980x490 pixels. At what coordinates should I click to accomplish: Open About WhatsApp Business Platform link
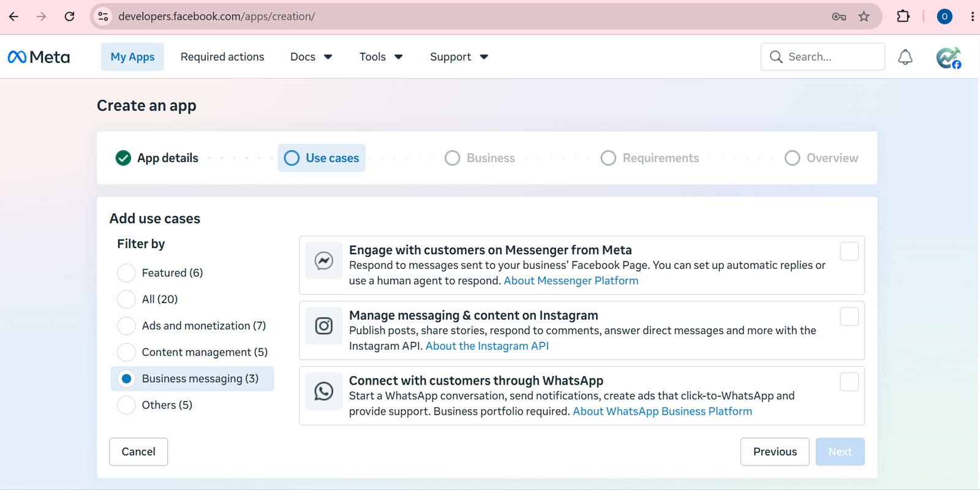[662, 412]
